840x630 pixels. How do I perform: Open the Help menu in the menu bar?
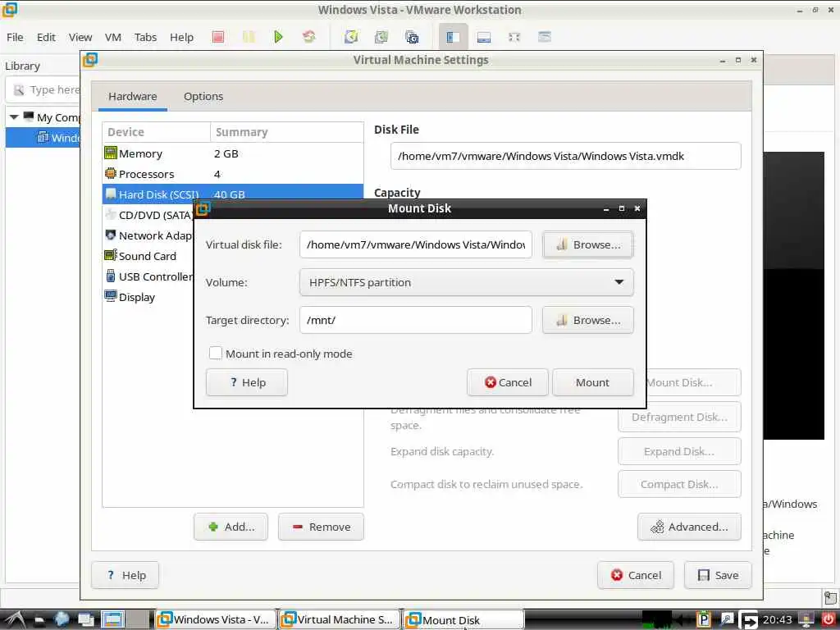point(181,38)
